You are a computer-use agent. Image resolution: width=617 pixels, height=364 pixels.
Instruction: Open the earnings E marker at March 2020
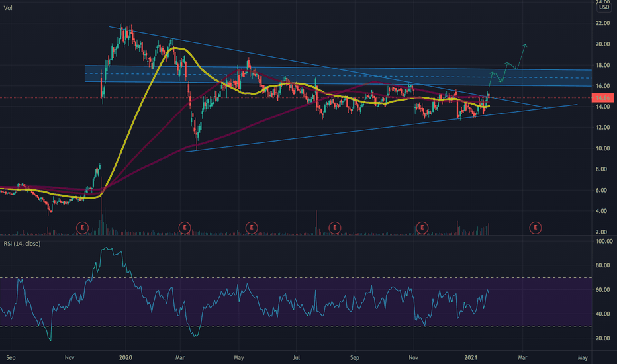click(x=185, y=228)
